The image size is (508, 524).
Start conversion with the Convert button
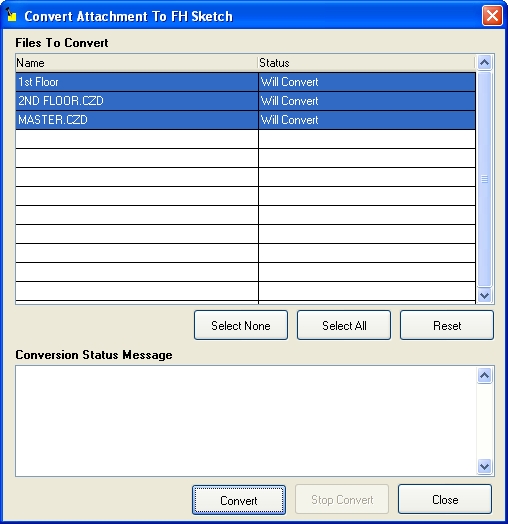[239, 500]
